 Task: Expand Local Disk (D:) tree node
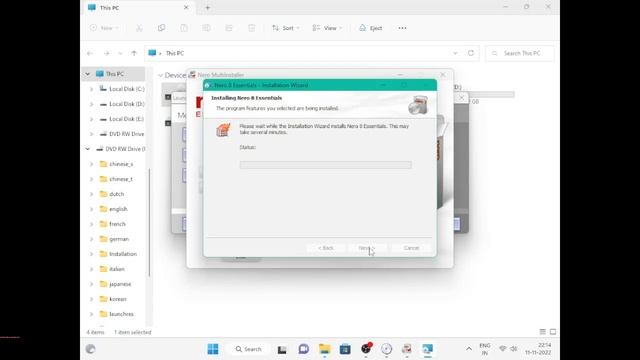pyautogui.click(x=91, y=104)
